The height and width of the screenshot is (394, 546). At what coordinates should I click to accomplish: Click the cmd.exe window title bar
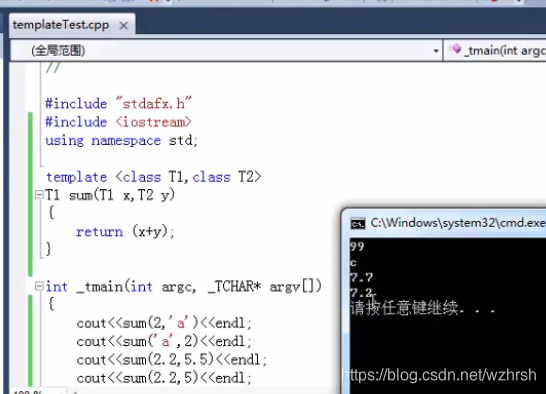[x=444, y=223]
